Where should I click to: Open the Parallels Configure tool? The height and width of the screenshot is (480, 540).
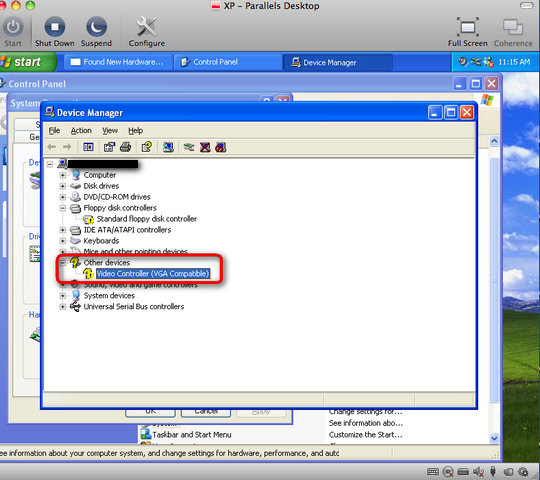(x=147, y=32)
